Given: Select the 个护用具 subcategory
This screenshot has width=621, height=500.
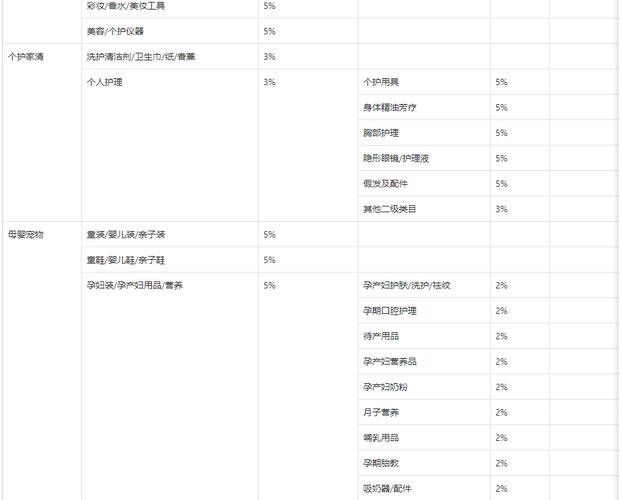Looking at the screenshot, I should tap(381, 82).
